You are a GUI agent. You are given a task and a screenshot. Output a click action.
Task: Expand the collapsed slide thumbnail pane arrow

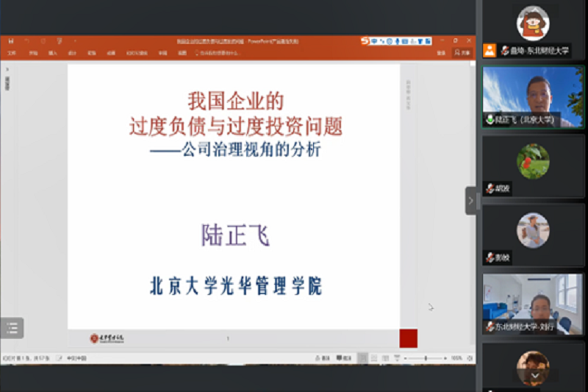[7, 69]
